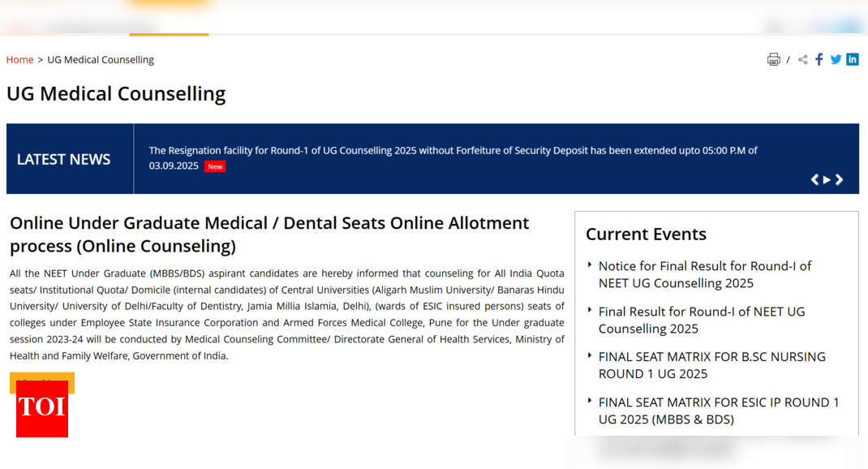Open Final Seat Matrix B.Sc Nursing link
Viewport: 868px width, 469px height.
pyautogui.click(x=711, y=365)
